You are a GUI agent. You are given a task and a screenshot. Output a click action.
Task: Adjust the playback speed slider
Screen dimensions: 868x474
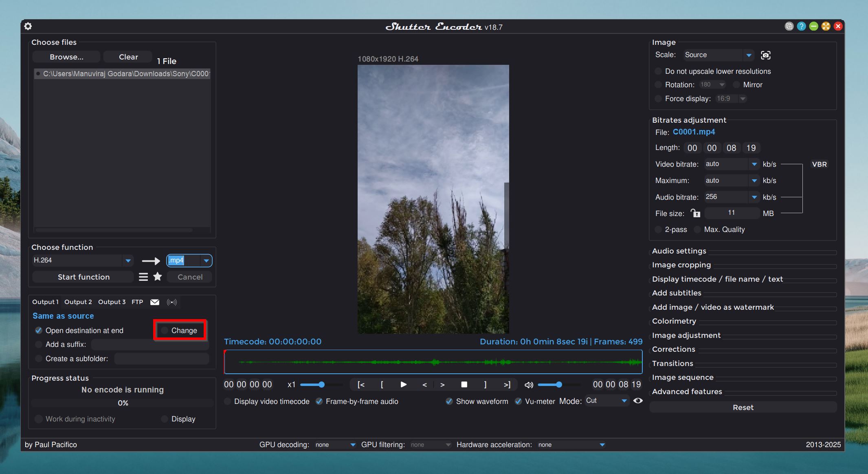pos(322,384)
